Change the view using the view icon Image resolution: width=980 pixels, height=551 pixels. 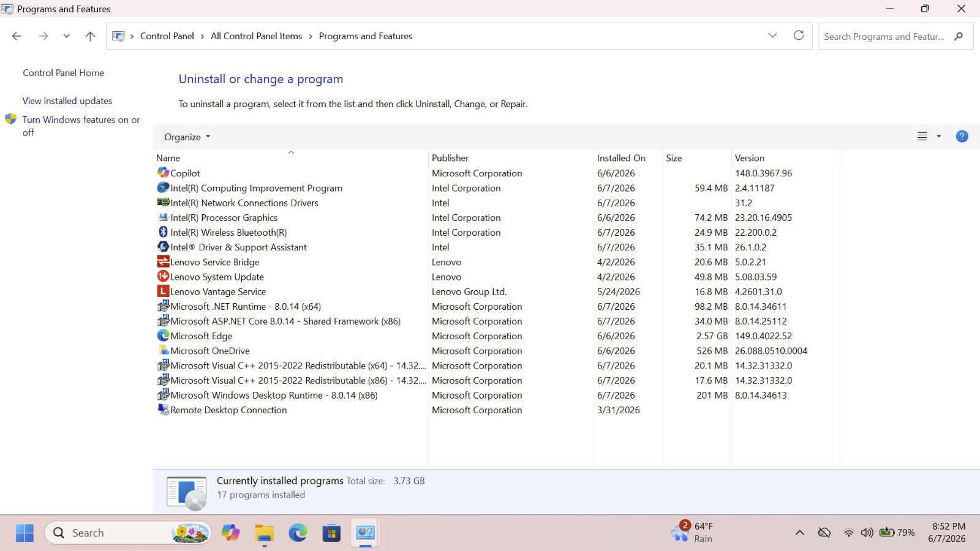coord(922,137)
